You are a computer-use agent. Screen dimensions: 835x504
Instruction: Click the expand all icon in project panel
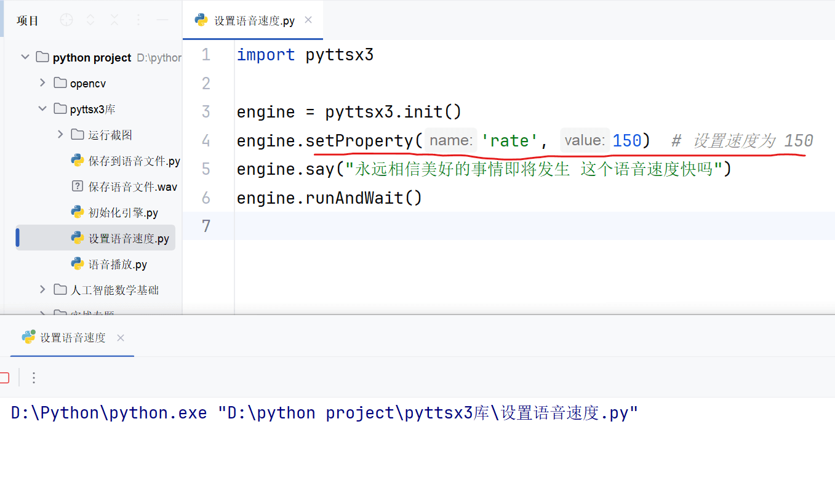pos(90,20)
